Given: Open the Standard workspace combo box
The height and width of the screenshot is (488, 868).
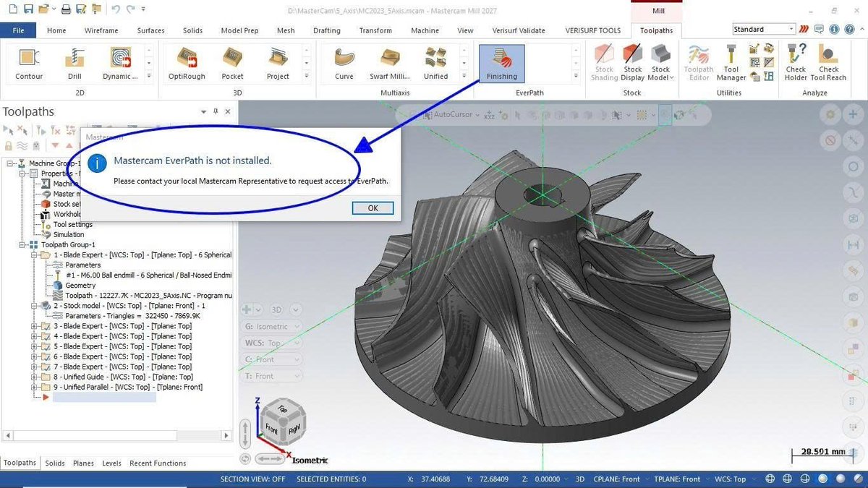Looking at the screenshot, I should 763,29.
